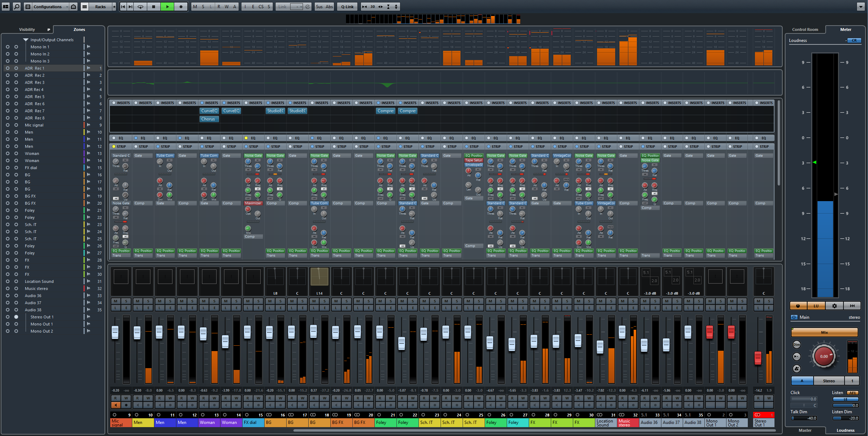Open loudness meter settings gear
Viewport: 868px width, 436px height.
point(834,306)
